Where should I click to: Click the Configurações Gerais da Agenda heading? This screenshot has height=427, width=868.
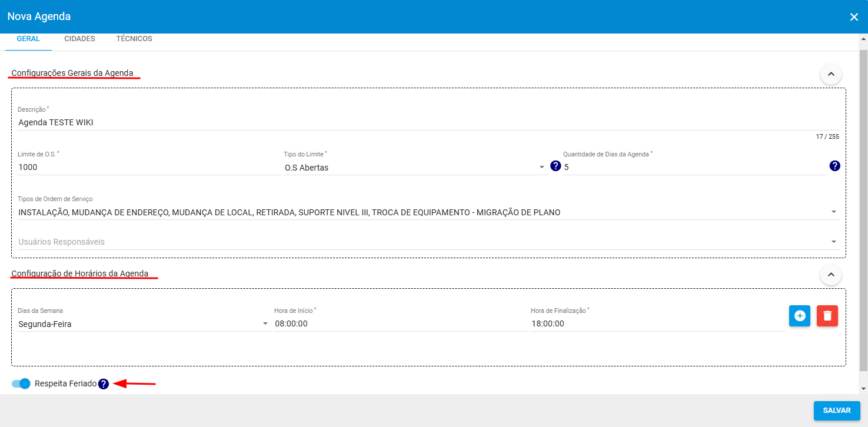pos(72,73)
